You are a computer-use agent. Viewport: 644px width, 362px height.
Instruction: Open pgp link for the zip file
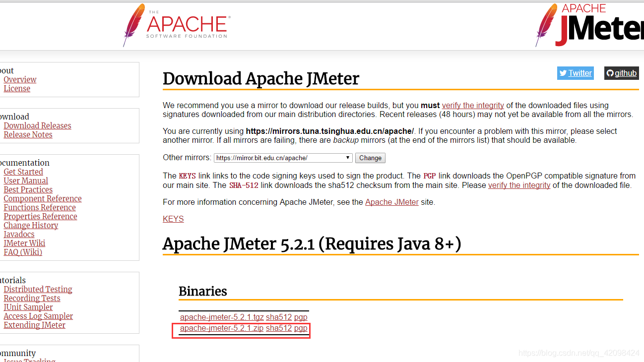pyautogui.click(x=301, y=328)
